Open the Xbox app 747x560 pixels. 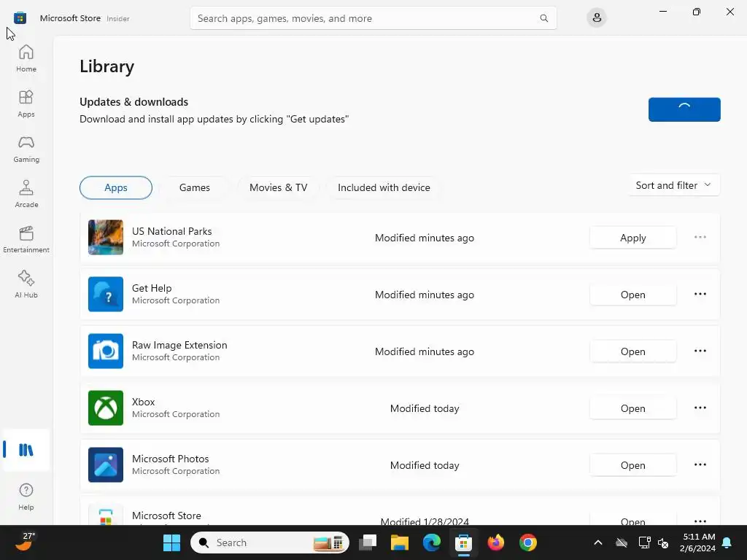coord(632,408)
